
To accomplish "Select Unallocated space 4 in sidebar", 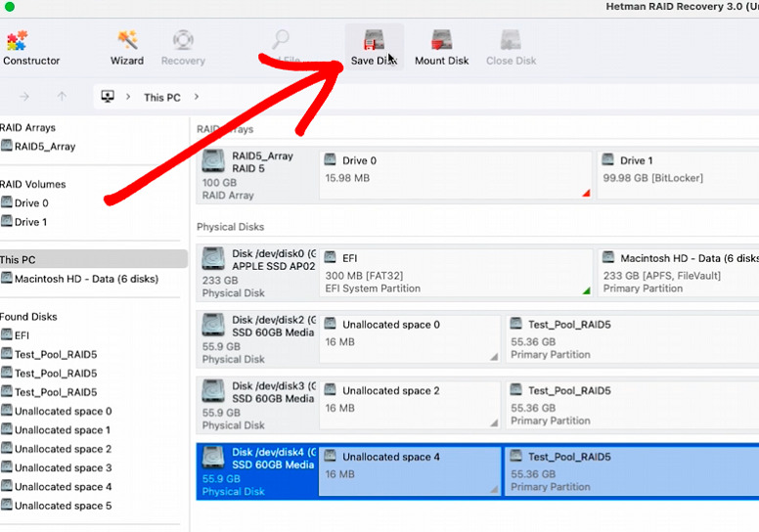I will click(56, 486).
